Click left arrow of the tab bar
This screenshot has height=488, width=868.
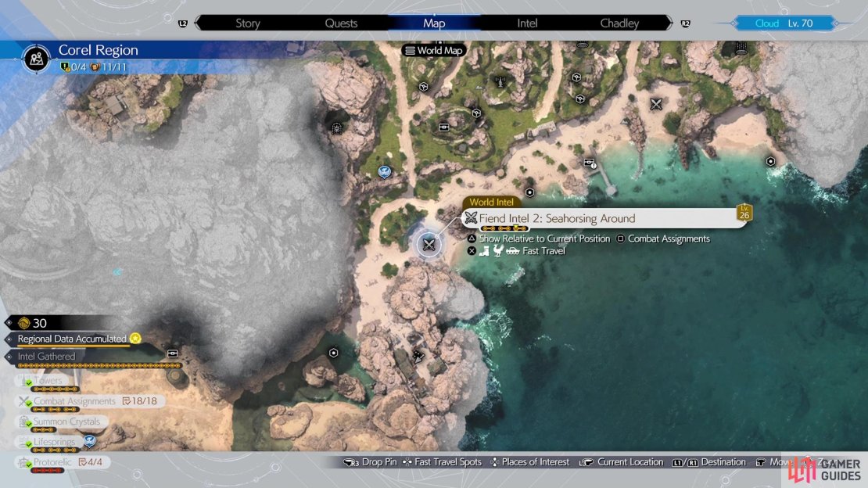pyautogui.click(x=198, y=23)
